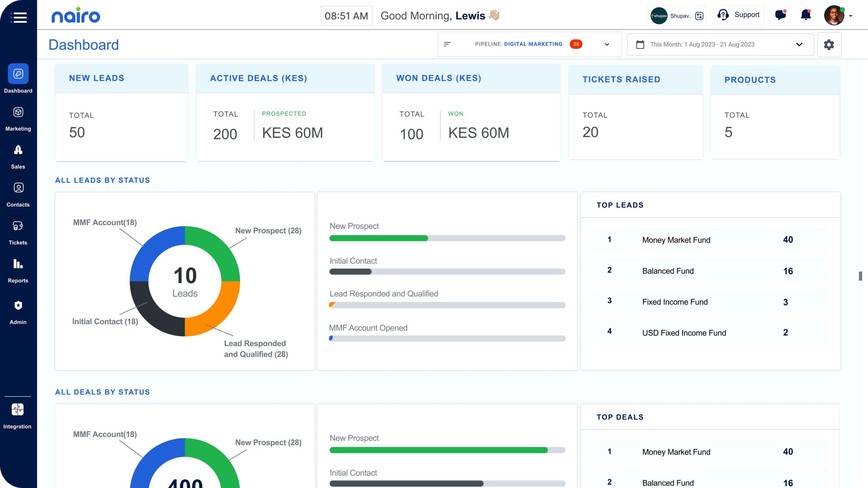The image size is (868, 488).
Task: Expand the profile dropdown arrow
Action: click(851, 16)
